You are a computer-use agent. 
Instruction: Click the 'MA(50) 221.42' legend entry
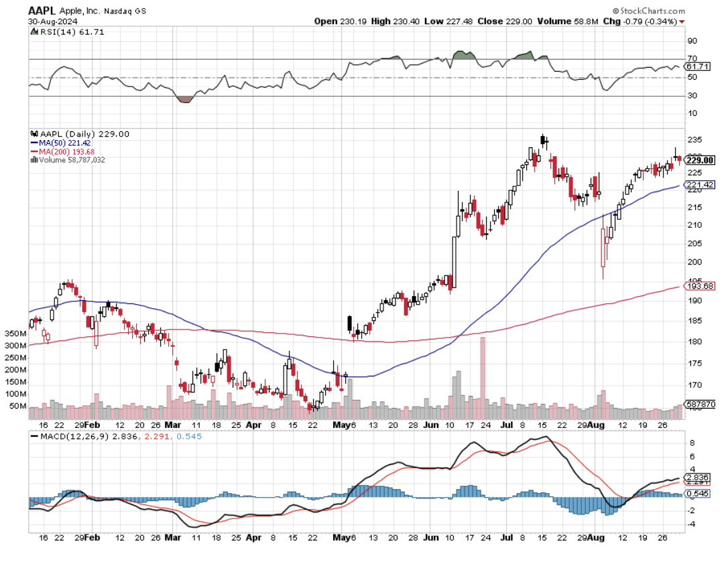coord(65,143)
